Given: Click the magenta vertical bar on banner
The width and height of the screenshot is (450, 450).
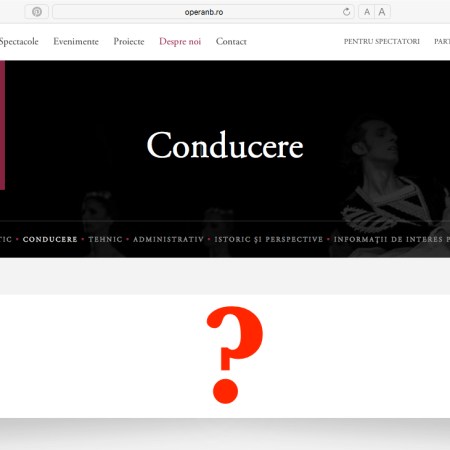Looking at the screenshot, I should tap(2, 125).
